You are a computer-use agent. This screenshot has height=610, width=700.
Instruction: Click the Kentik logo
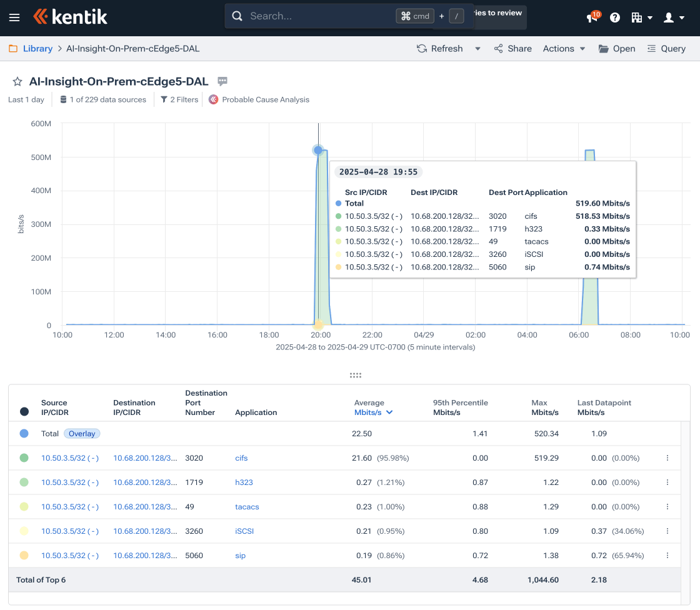point(70,17)
